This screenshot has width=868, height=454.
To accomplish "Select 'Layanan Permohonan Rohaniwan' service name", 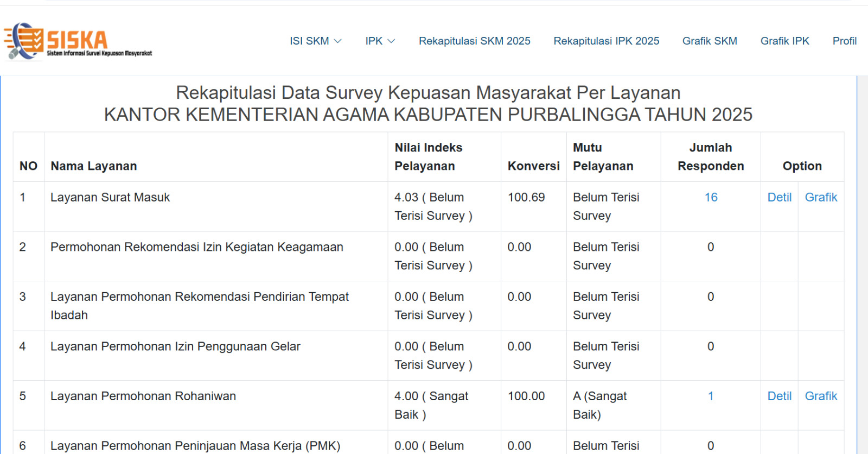I will coord(143,396).
